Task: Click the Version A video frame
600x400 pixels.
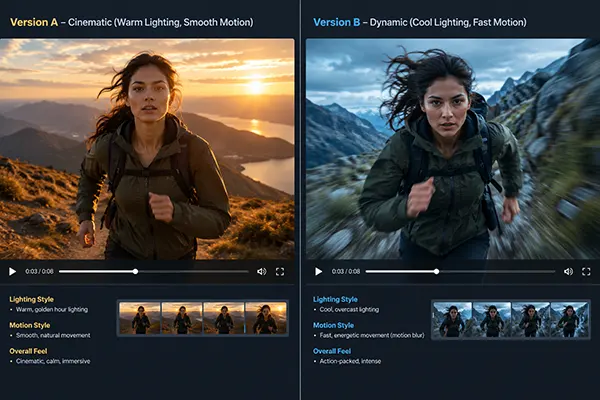Action: [147, 149]
